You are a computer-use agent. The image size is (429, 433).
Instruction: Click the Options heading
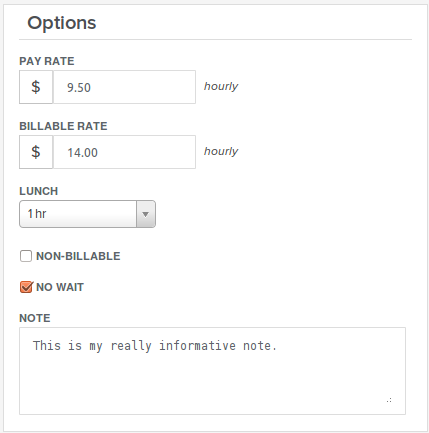tap(62, 23)
